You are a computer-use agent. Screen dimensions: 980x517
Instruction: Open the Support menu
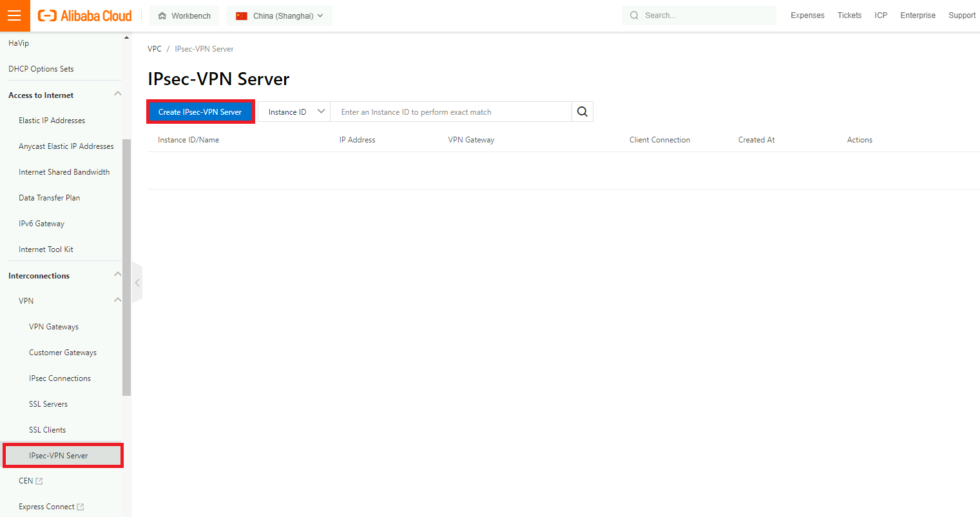coord(962,15)
